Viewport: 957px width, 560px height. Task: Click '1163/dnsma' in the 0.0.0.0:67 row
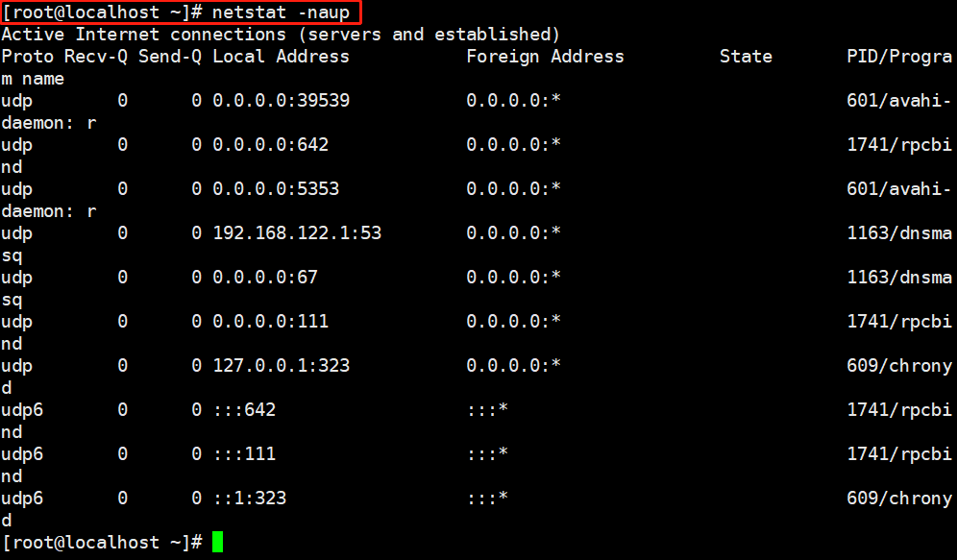point(899,277)
